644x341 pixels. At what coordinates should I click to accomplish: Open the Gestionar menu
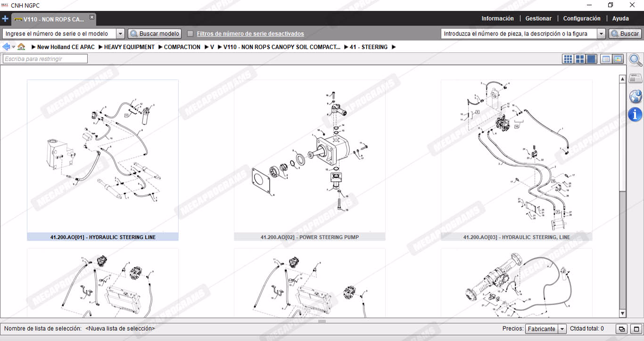pos(538,18)
